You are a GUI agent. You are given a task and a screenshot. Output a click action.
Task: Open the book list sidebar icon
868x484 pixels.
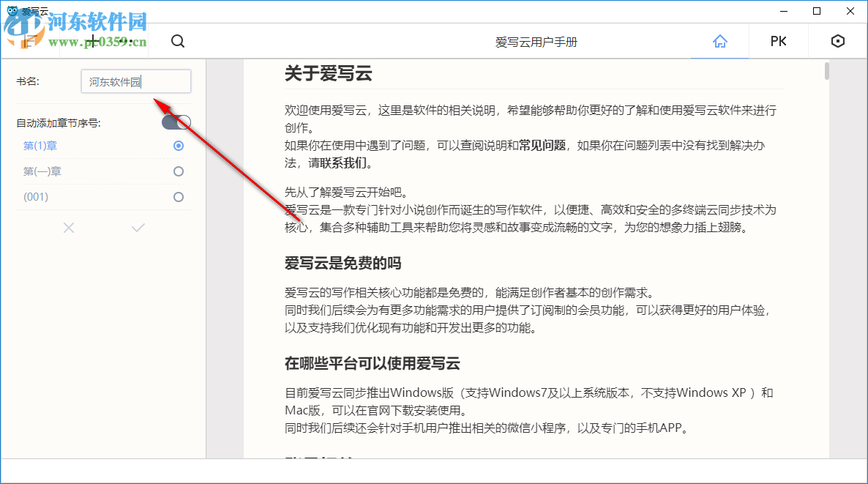(29, 41)
